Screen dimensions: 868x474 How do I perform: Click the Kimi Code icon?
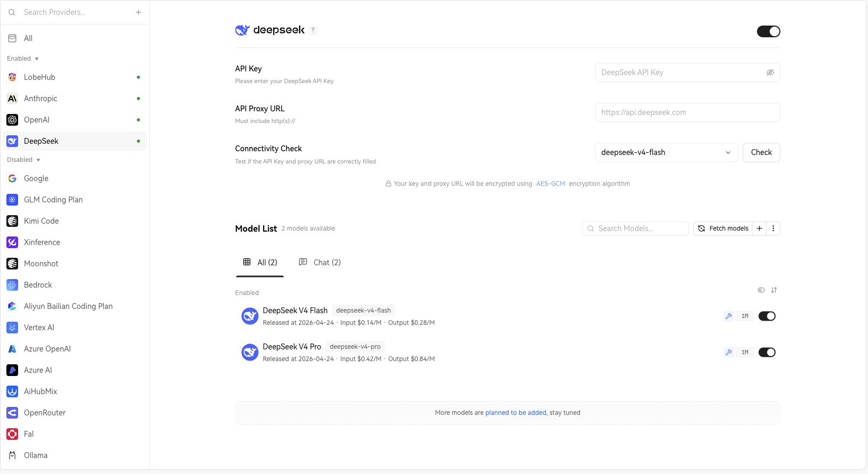click(x=12, y=221)
